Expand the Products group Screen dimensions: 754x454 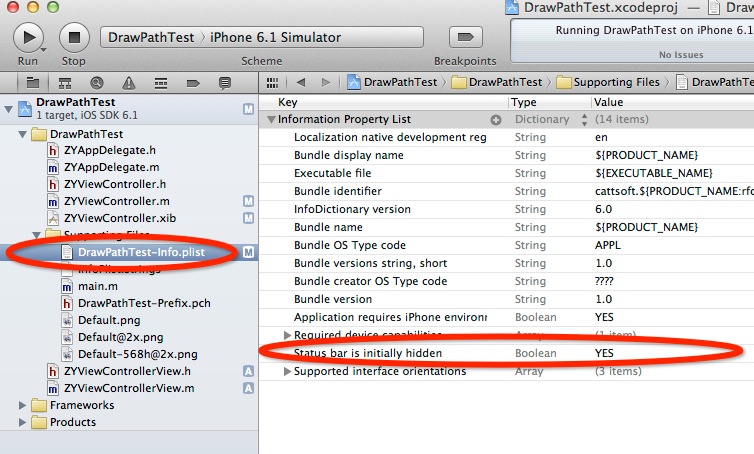click(22, 422)
